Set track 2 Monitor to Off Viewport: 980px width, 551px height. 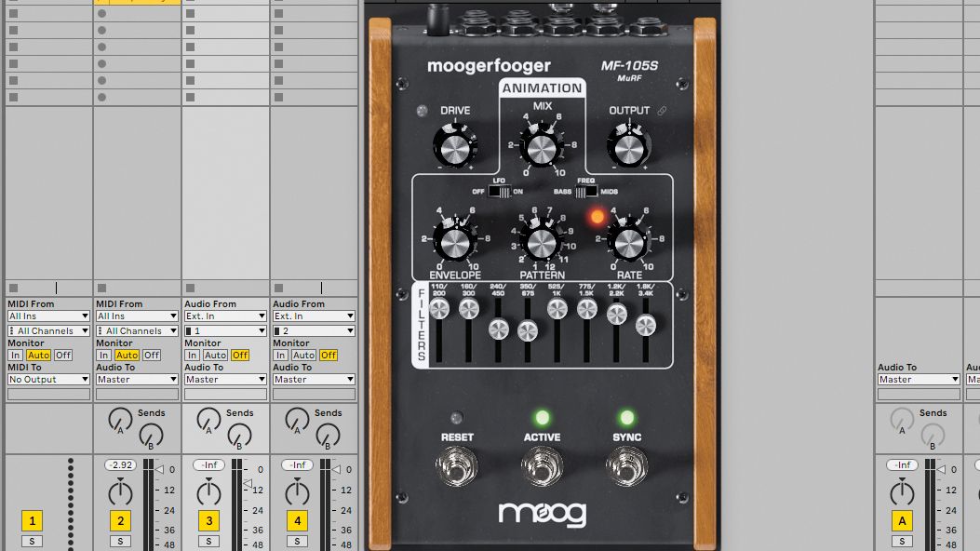coord(152,355)
